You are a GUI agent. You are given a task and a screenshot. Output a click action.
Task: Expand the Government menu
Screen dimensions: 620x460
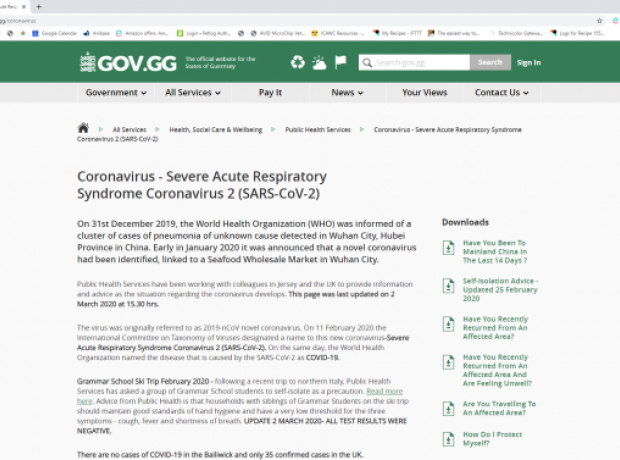pyautogui.click(x=116, y=93)
